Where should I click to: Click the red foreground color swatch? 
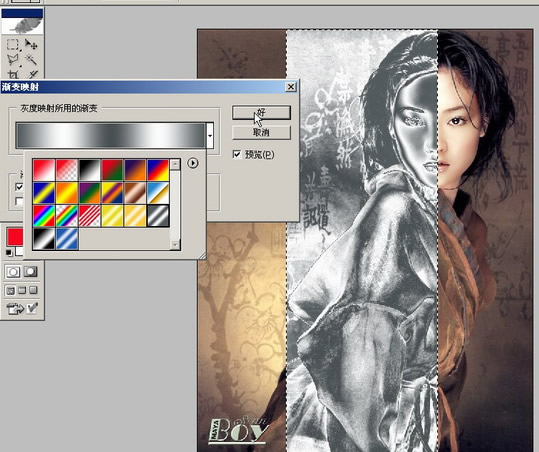pos(15,237)
